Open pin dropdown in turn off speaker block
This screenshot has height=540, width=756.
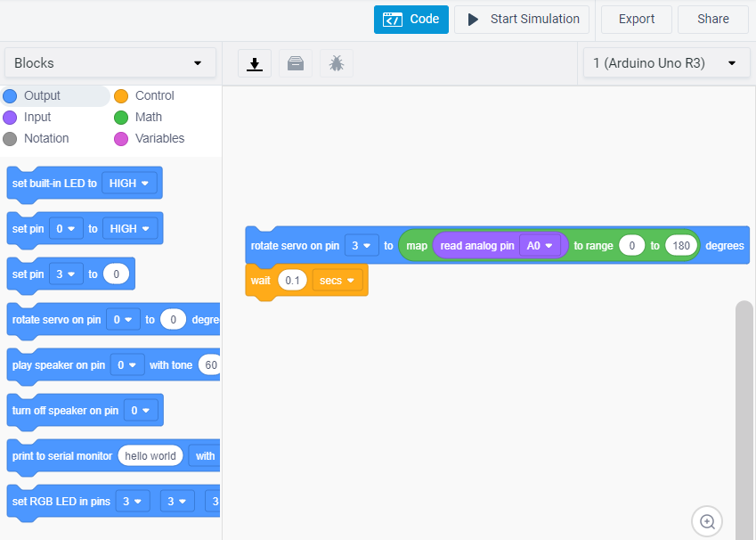tap(141, 410)
